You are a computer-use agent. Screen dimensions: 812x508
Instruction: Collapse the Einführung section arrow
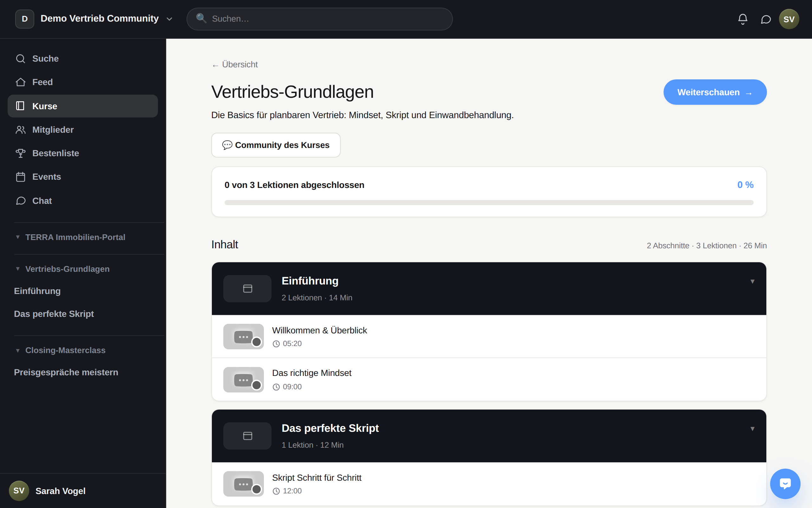coord(752,282)
